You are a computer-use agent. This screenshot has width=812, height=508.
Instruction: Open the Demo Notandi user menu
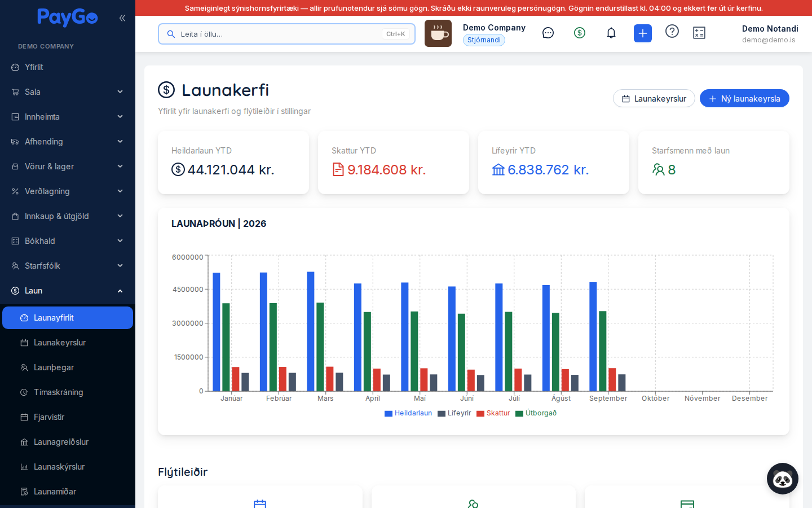point(770,33)
